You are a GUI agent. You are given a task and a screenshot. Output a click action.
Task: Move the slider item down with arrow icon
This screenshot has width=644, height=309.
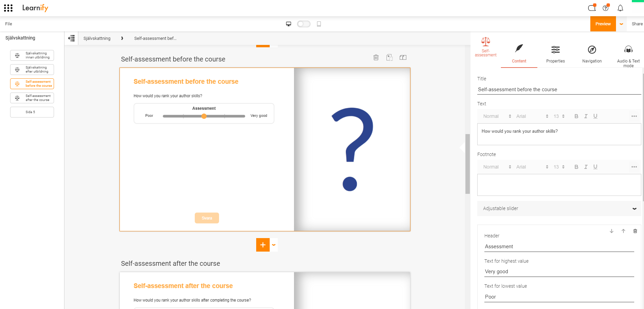point(612,231)
